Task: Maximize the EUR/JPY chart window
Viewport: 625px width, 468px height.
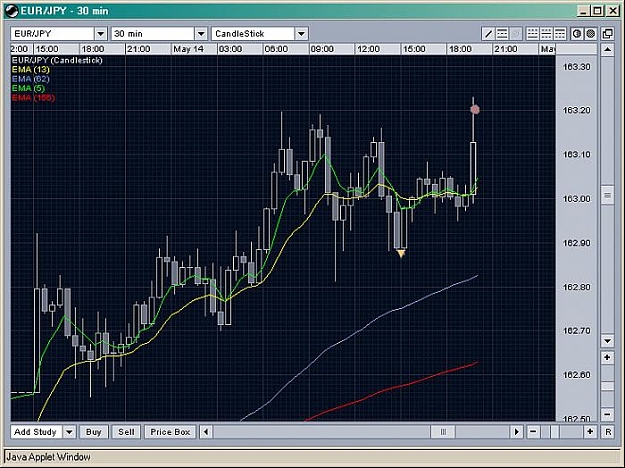Action: pos(597,11)
